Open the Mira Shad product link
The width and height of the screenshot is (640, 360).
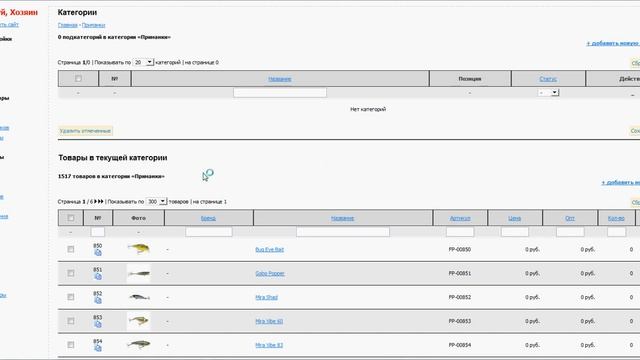click(267, 297)
